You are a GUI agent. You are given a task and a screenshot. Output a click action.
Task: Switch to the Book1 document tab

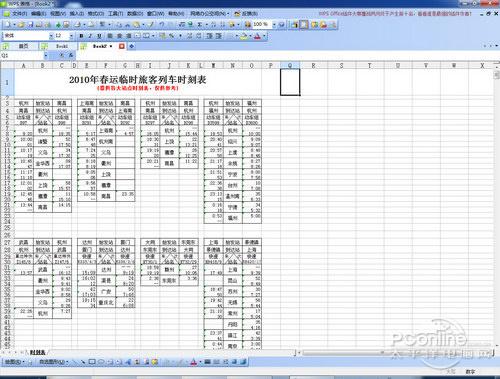click(62, 46)
